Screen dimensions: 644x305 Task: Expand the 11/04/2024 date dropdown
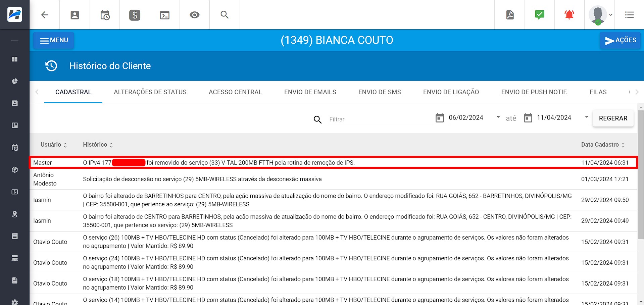click(587, 117)
